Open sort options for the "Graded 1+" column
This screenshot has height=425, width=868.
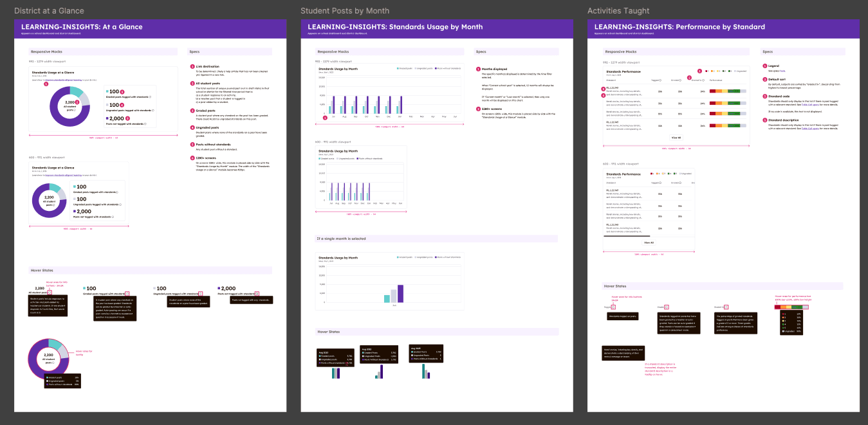[703, 80]
